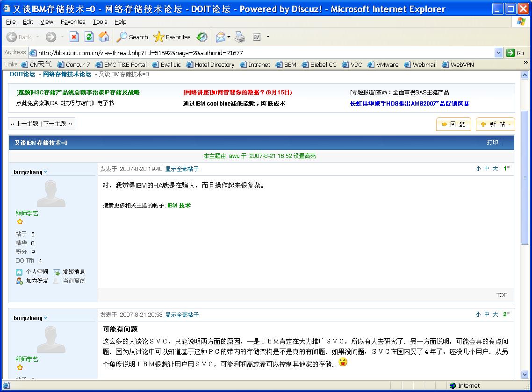Image resolution: width=532 pixels, height=392 pixels.
Task: Click 显示全部帖子 in first post
Action: (182, 169)
